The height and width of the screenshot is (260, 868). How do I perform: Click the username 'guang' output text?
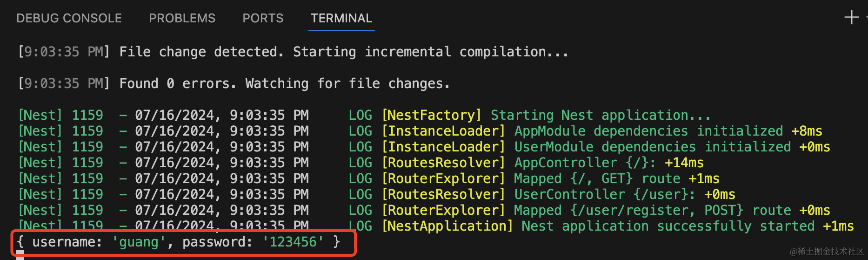tap(139, 242)
